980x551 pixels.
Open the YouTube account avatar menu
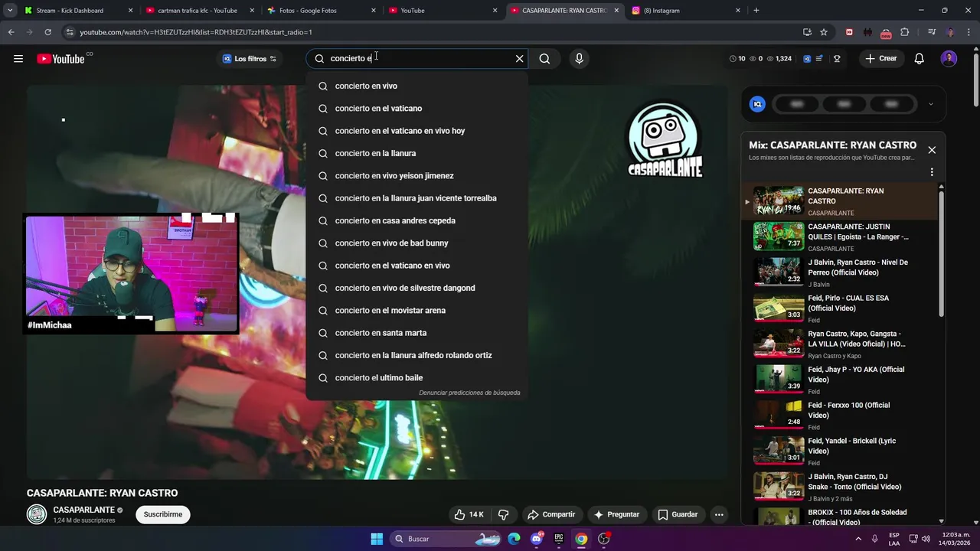[949, 59]
